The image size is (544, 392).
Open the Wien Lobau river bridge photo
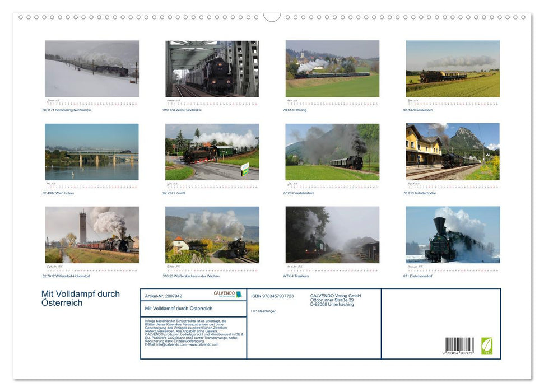92,152
